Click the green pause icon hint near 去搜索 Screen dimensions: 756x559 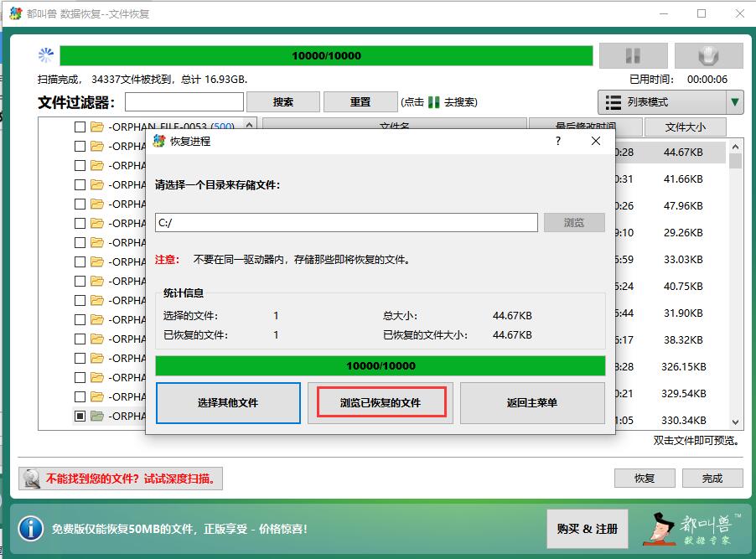[x=434, y=102]
